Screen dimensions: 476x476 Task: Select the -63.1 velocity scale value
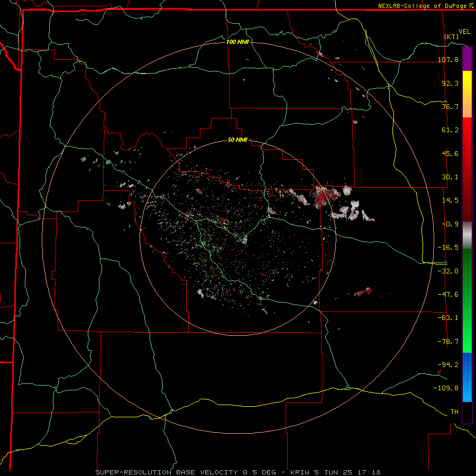(448, 318)
